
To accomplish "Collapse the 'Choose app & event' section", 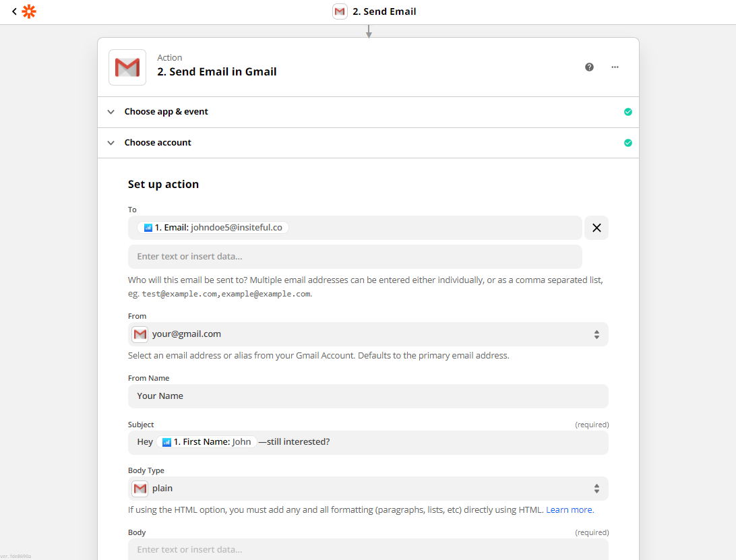I will click(111, 111).
